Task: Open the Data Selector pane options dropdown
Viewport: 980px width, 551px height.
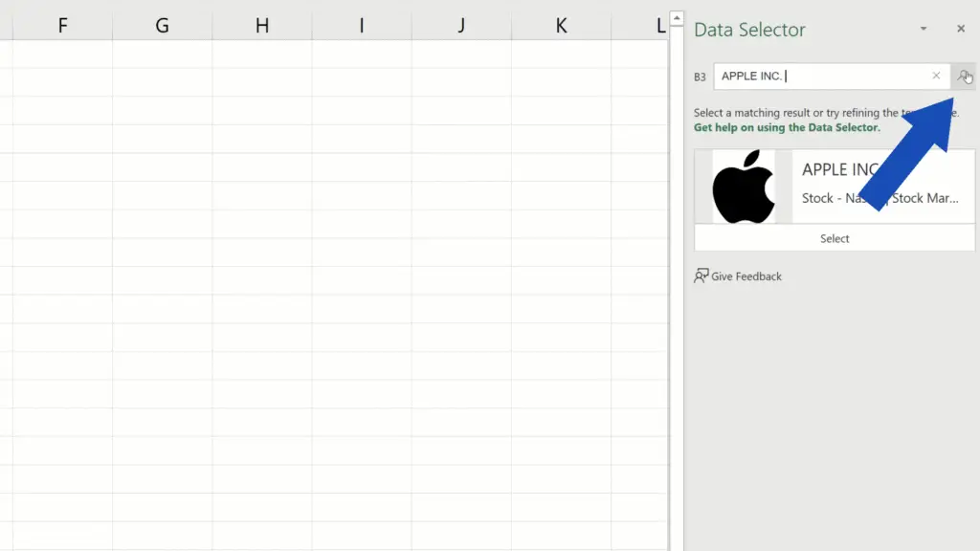Action: click(924, 29)
